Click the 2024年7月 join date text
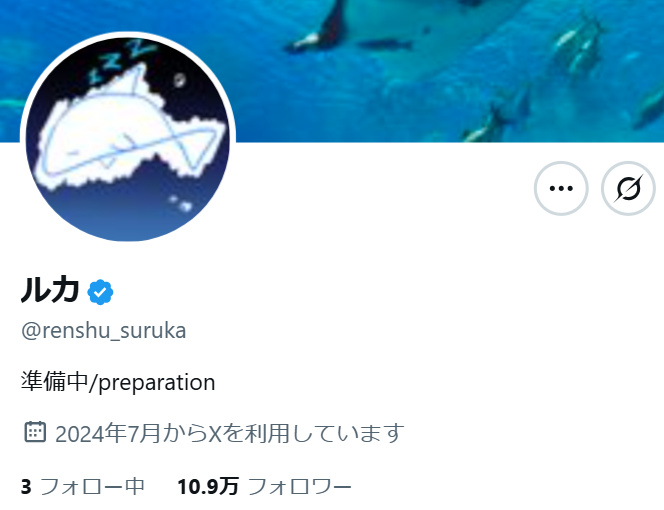 tap(108, 433)
